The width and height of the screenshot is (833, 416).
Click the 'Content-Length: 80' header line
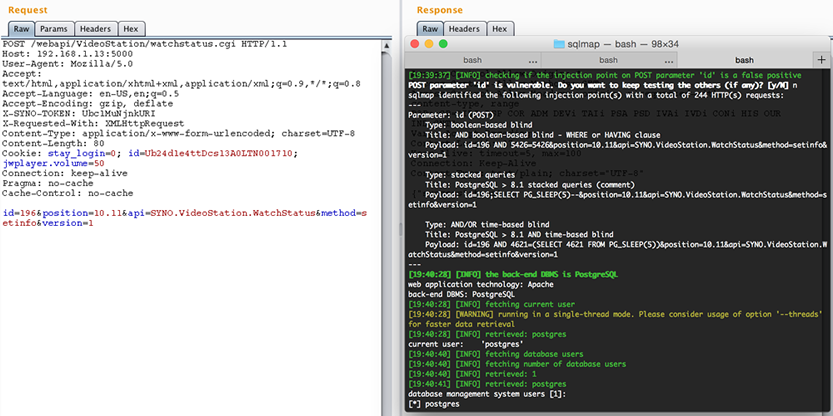click(x=52, y=143)
